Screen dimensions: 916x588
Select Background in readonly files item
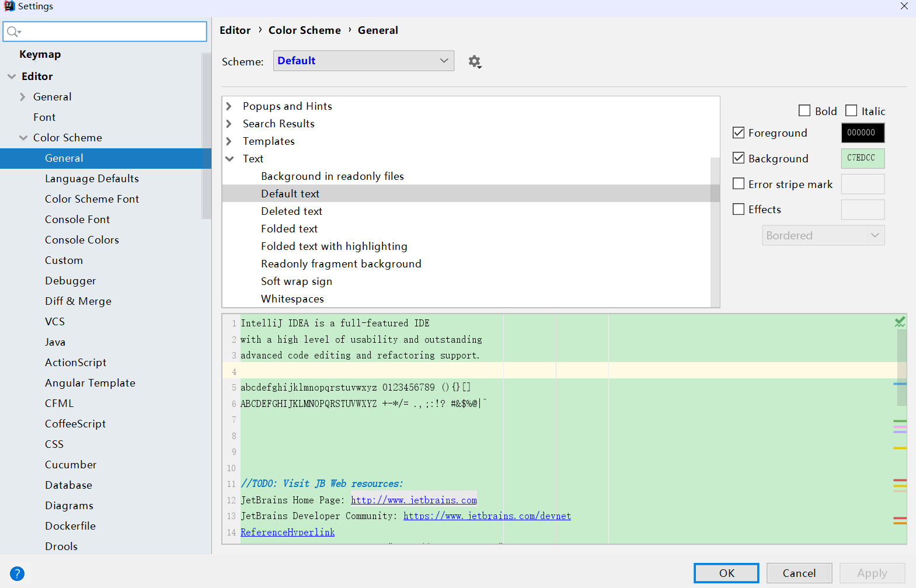(332, 176)
